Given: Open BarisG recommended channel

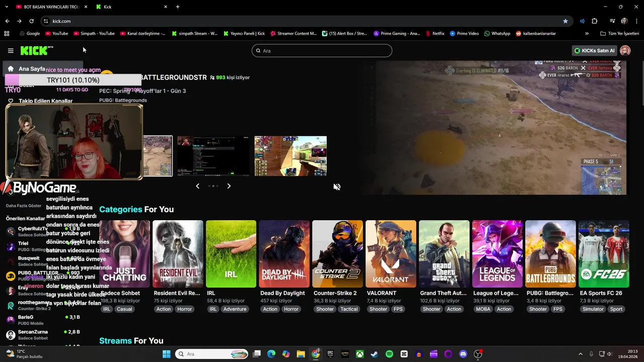Looking at the screenshot, I should point(43,320).
